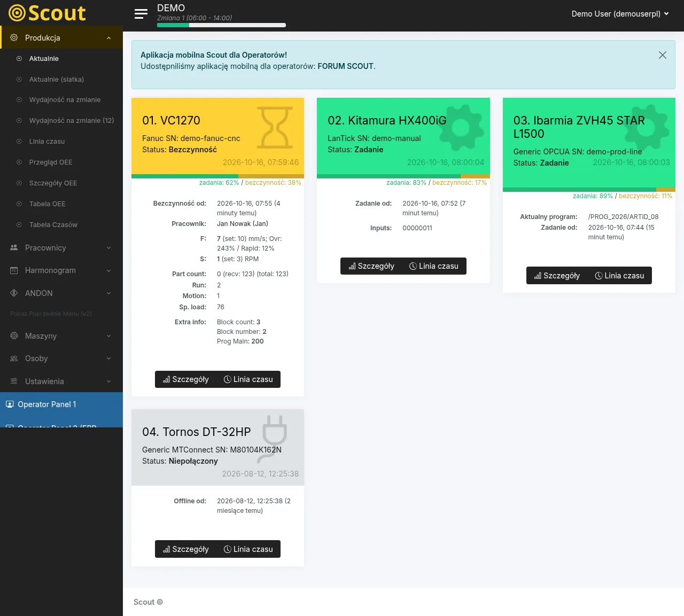Open Szczegóły for Ibarmia ZVH45 STAR
Viewport: 684px width, 616px height.
(x=557, y=276)
